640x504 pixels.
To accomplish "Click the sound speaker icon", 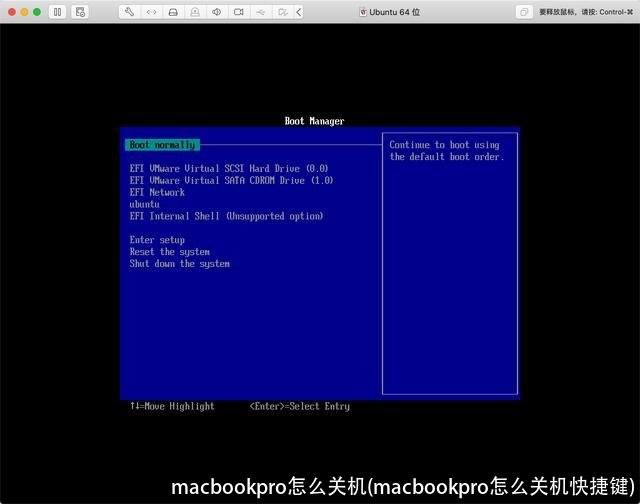I will (x=217, y=12).
